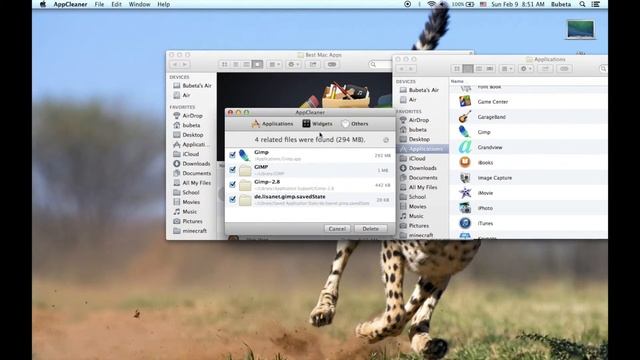Image resolution: width=640 pixels, height=360 pixels.
Task: Click the search field in Best Mac Apps window
Action: 381,64
